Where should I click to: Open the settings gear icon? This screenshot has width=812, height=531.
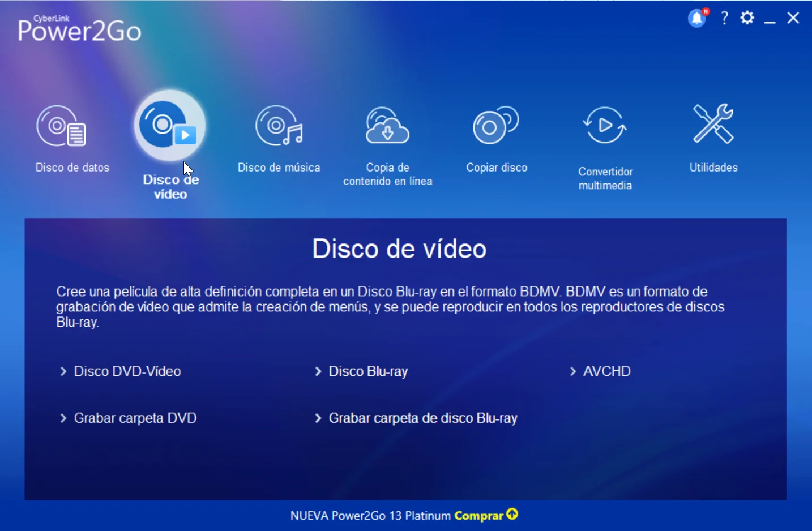[747, 18]
